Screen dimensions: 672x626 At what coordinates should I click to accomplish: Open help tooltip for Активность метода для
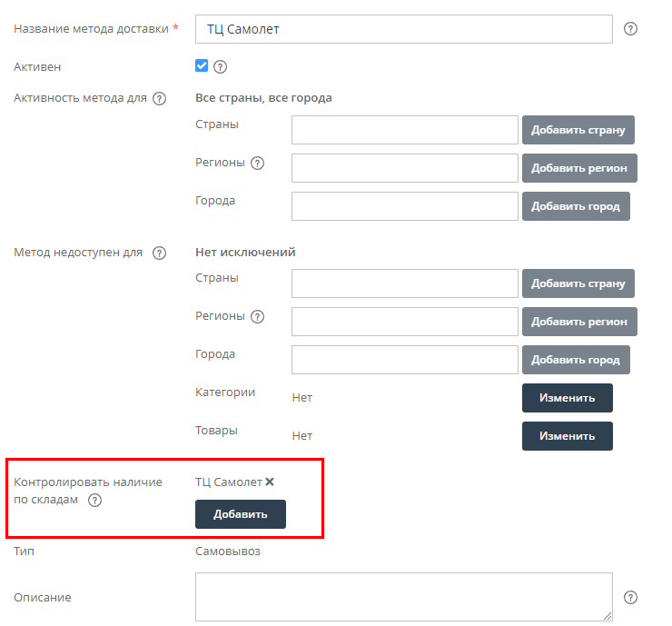tap(160, 99)
